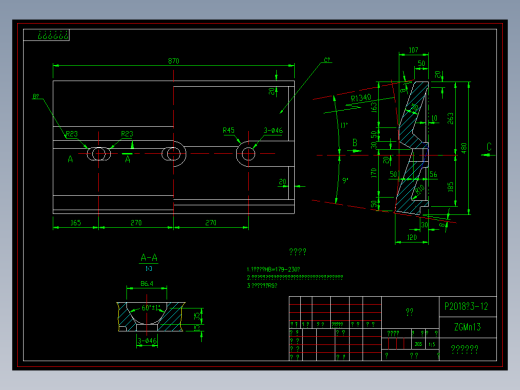Select the ZGMn13 material cell
This screenshot has width=520, height=390.
tap(467, 327)
